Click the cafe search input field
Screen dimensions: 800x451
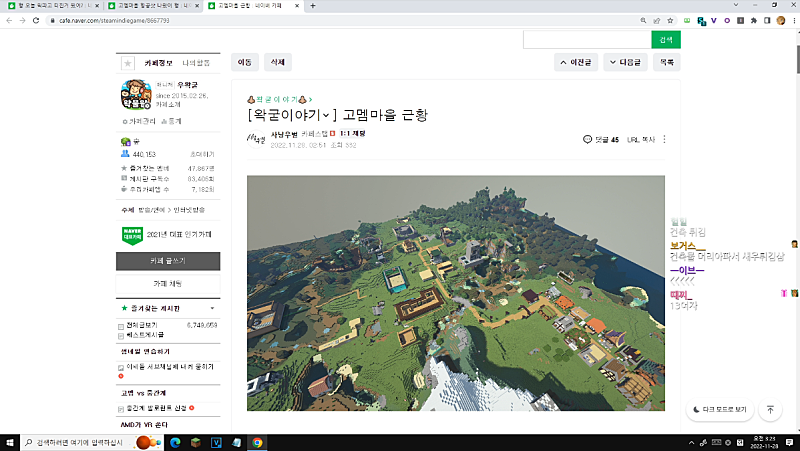[587, 39]
